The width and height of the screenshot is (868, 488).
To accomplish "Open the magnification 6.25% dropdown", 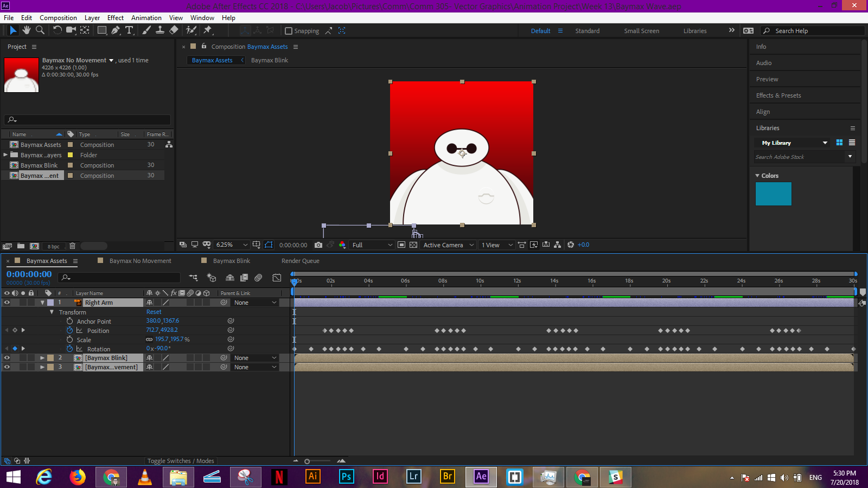I will pyautogui.click(x=232, y=245).
